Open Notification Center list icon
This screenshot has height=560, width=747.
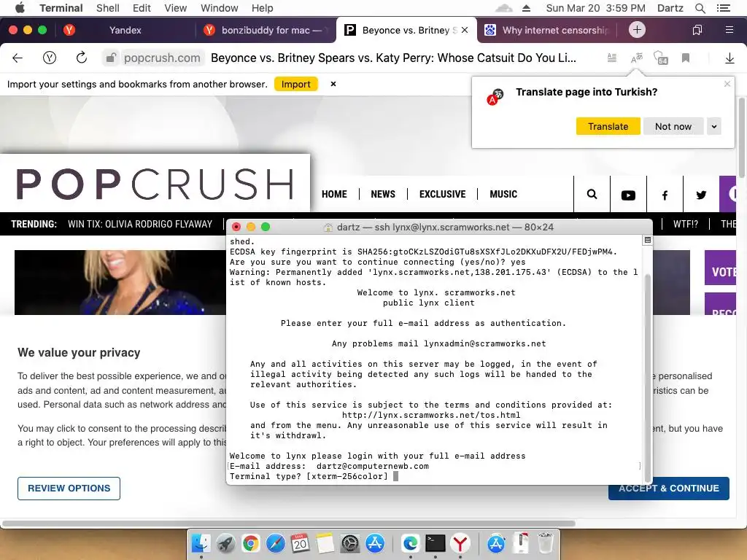(724, 8)
